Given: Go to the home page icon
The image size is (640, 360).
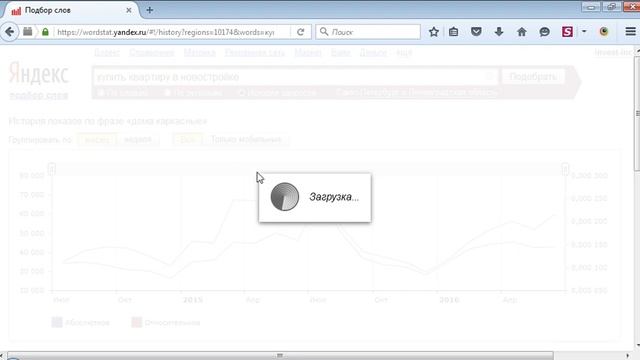Looking at the screenshot, I should point(522,32).
